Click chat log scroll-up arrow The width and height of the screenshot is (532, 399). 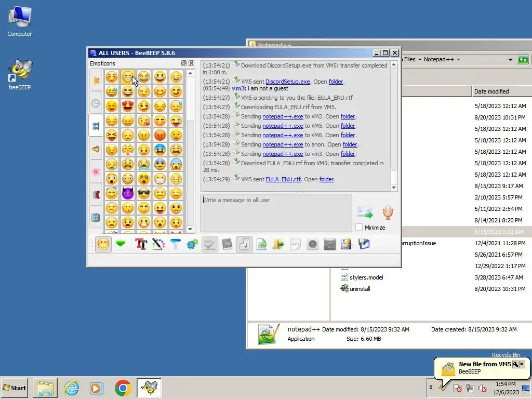(x=394, y=64)
